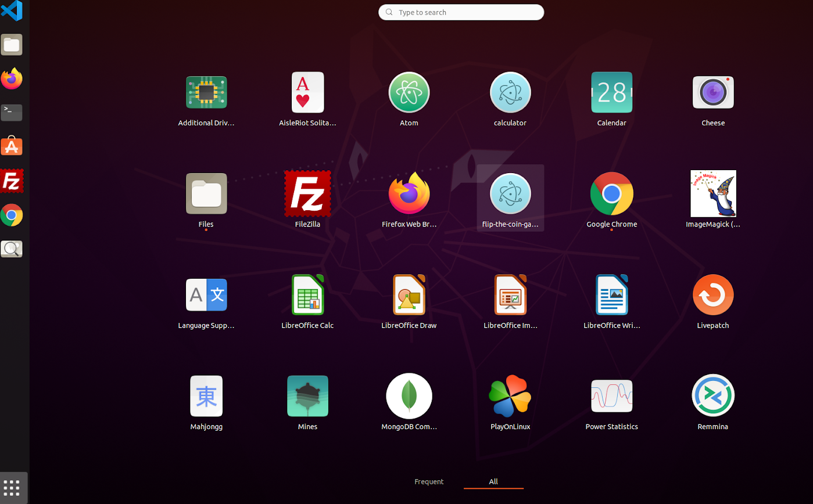The width and height of the screenshot is (813, 504).
Task: Open Visual Studio Code from the dock
Action: pos(12,10)
